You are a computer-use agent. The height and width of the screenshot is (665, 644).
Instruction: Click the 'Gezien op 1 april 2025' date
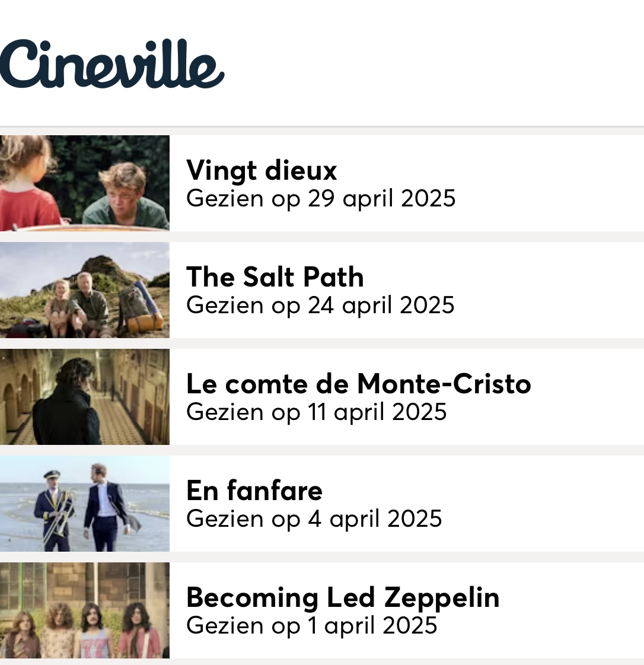311,626
